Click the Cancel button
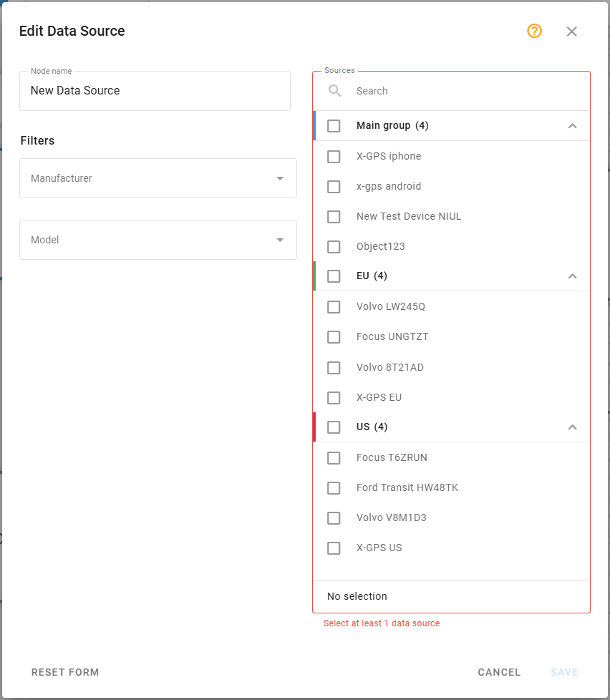The height and width of the screenshot is (700, 610). coord(499,672)
